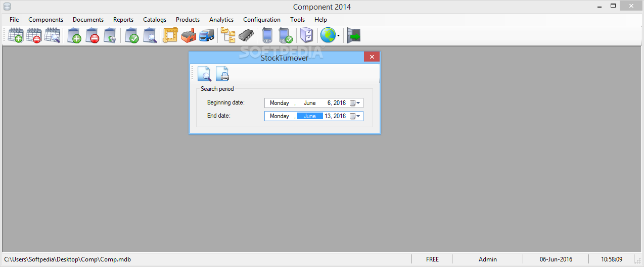The image size is (644, 267).
Task: Click the exit door with green arrow
Action: pyautogui.click(x=354, y=36)
